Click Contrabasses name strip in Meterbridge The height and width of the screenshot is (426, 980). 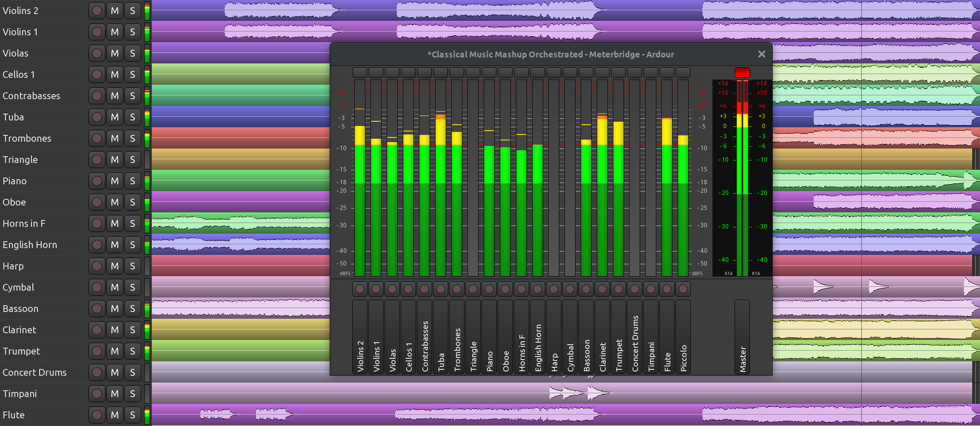point(424,337)
